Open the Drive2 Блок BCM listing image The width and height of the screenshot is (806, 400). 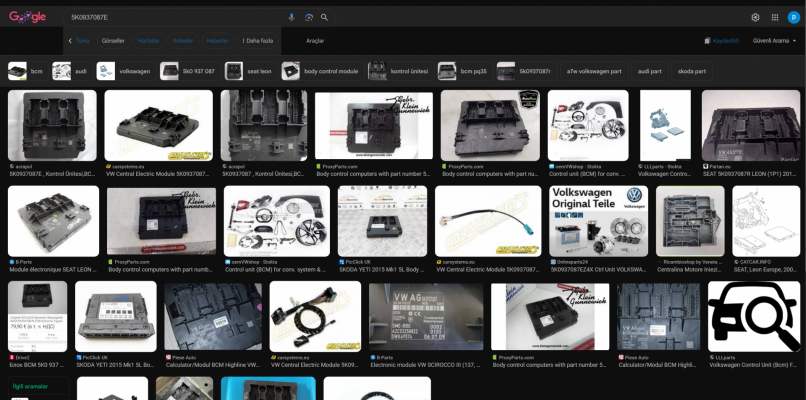[37, 316]
